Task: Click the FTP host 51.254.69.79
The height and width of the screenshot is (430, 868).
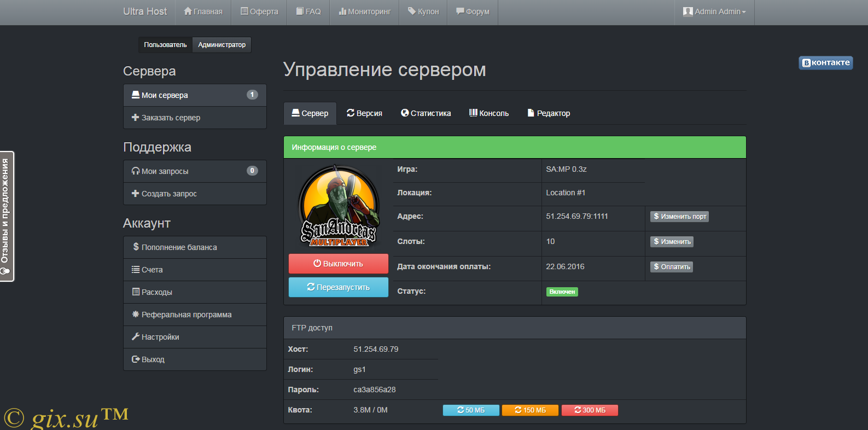Action: (x=376, y=349)
